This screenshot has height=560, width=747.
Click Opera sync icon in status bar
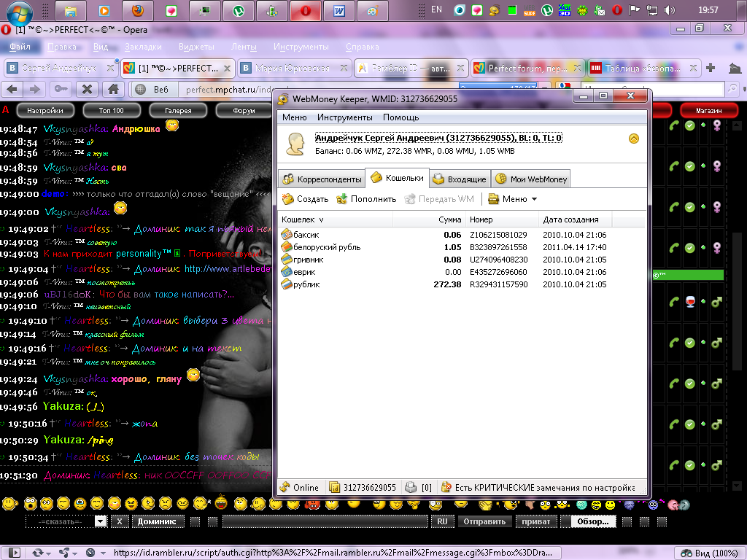(37, 553)
